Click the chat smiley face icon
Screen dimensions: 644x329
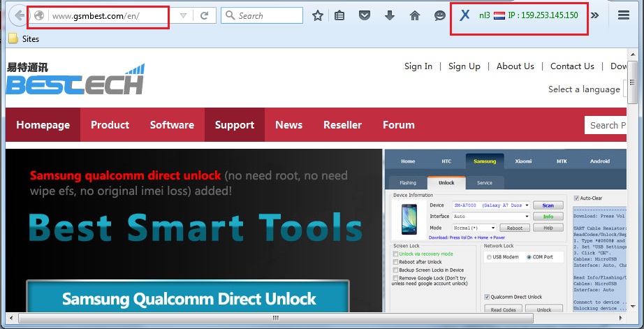coord(440,15)
